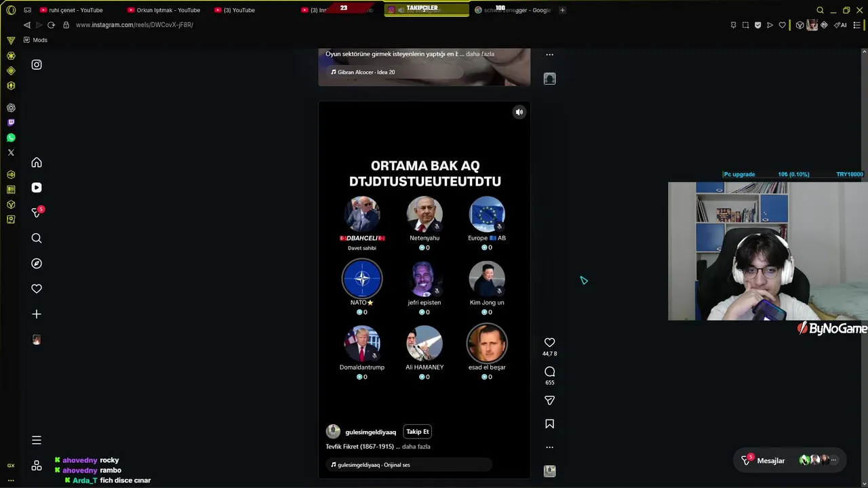868x488 pixels.
Task: Open Instagram Home from the sidebar
Action: (x=37, y=163)
